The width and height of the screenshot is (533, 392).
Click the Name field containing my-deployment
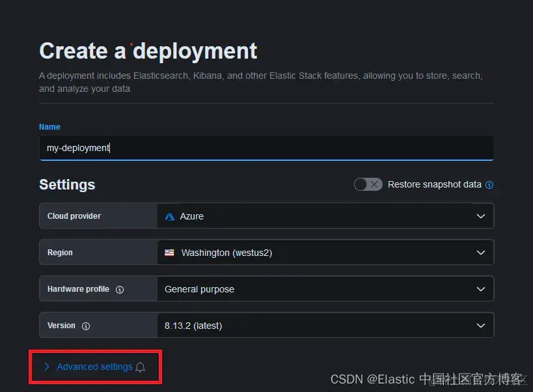(267, 148)
